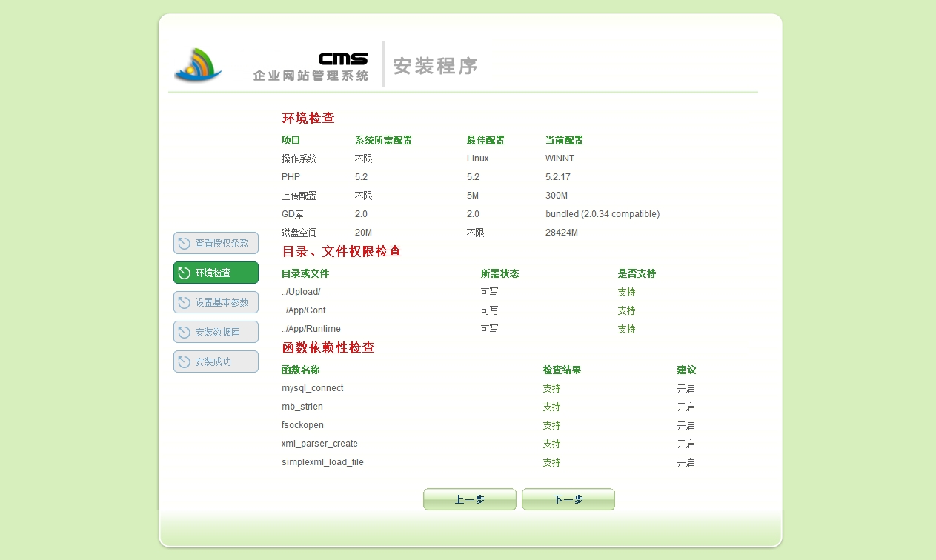Viewport: 936px width, 560px height.
Task: Click the 项目 column header
Action: point(291,140)
